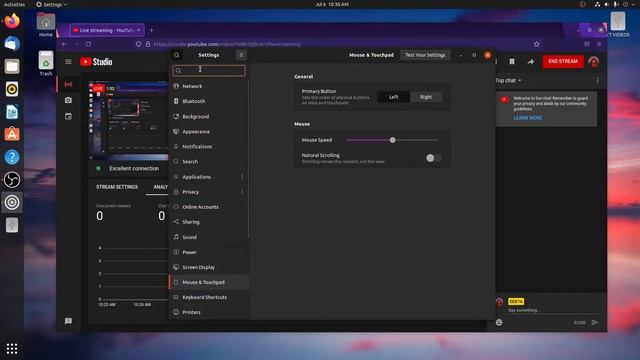Set primary button to Right

[x=426, y=97]
